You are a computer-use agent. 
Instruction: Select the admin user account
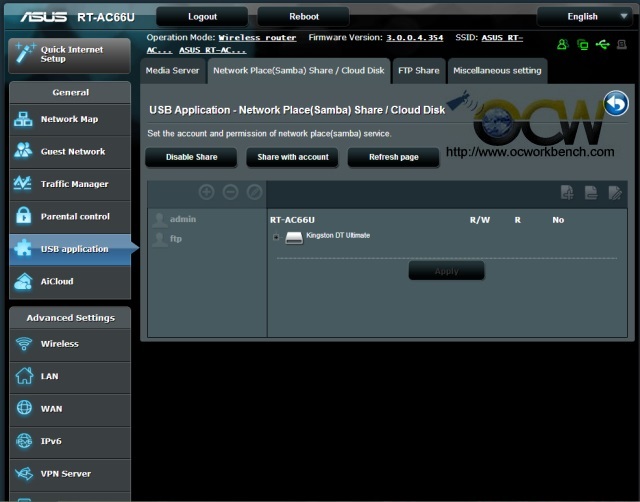coord(174,219)
